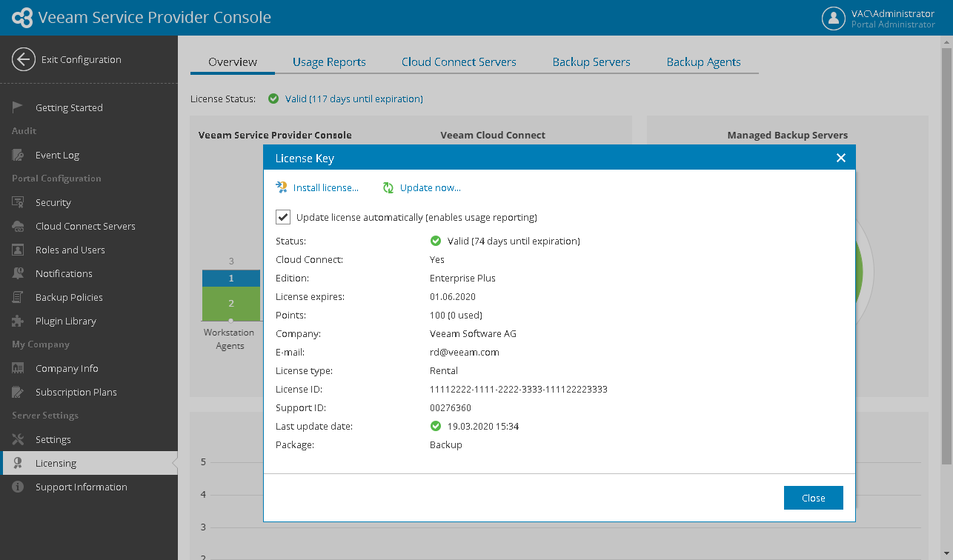Open the Backup Servers tab

coord(591,62)
